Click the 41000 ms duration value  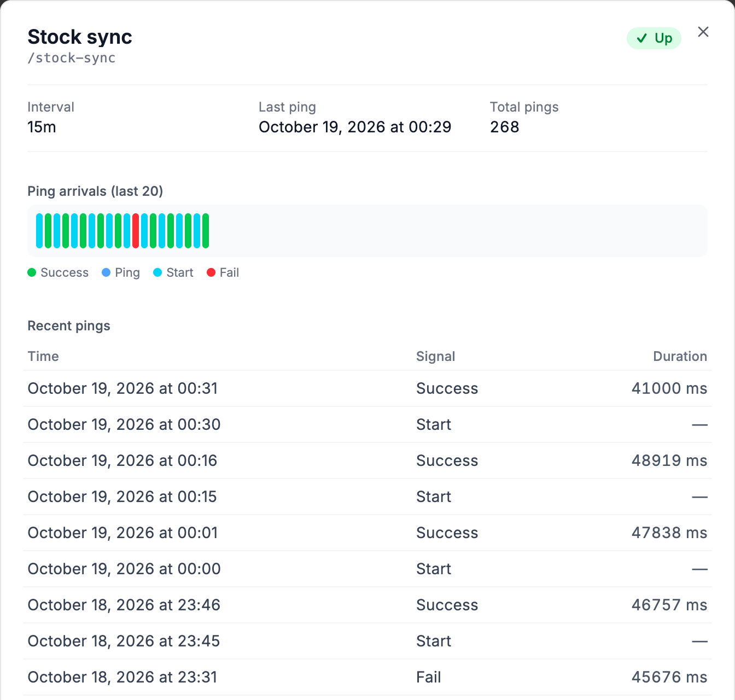point(669,388)
